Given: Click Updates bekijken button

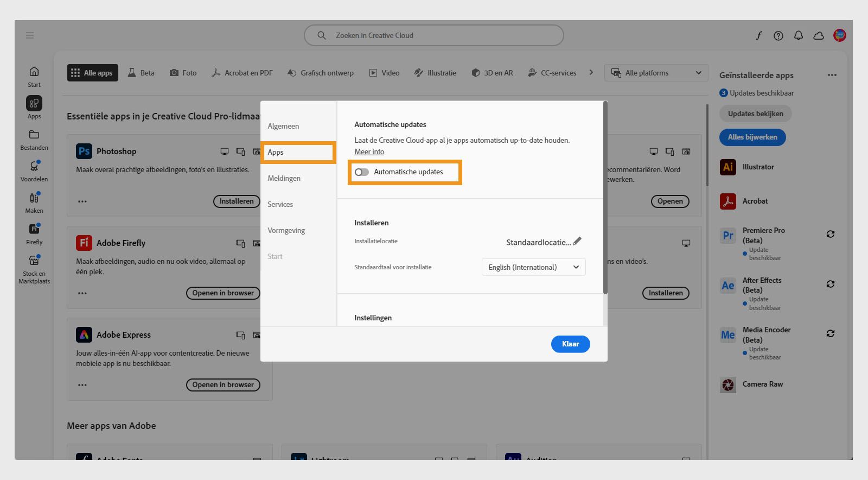Looking at the screenshot, I should pyautogui.click(x=756, y=114).
